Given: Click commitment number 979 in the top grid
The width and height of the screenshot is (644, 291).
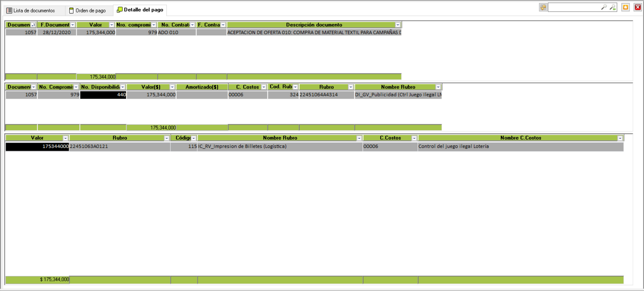Looking at the screenshot, I should [x=136, y=33].
